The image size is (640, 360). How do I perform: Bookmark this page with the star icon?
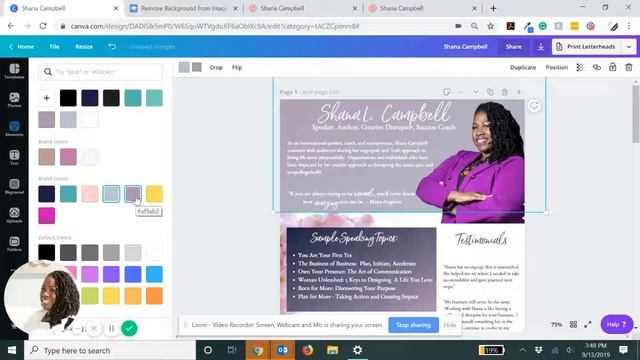491,26
